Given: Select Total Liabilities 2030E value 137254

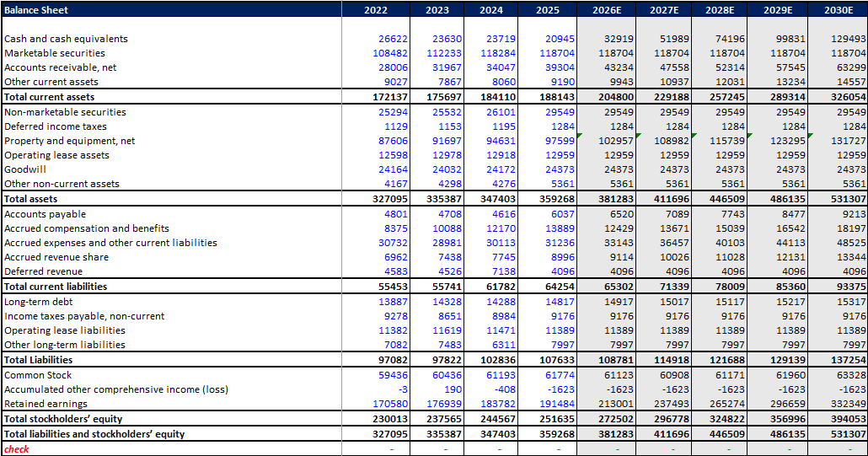Looking at the screenshot, I should click(848, 360).
